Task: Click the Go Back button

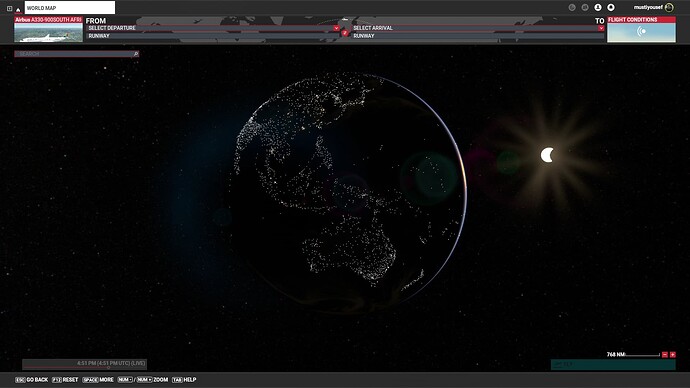Action: click(32, 380)
